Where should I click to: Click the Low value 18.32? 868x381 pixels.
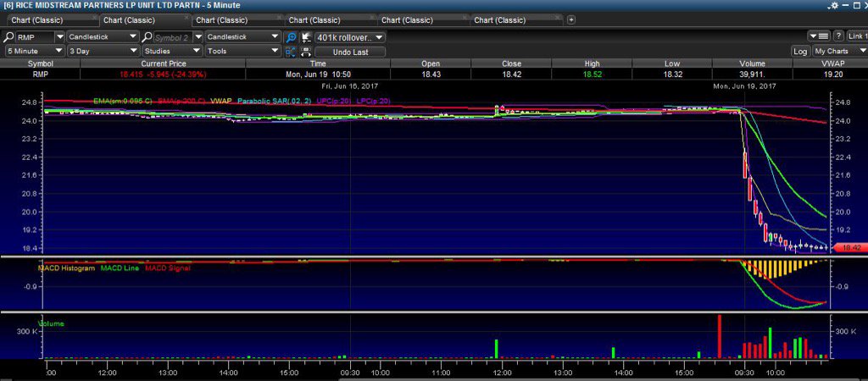tap(672, 74)
